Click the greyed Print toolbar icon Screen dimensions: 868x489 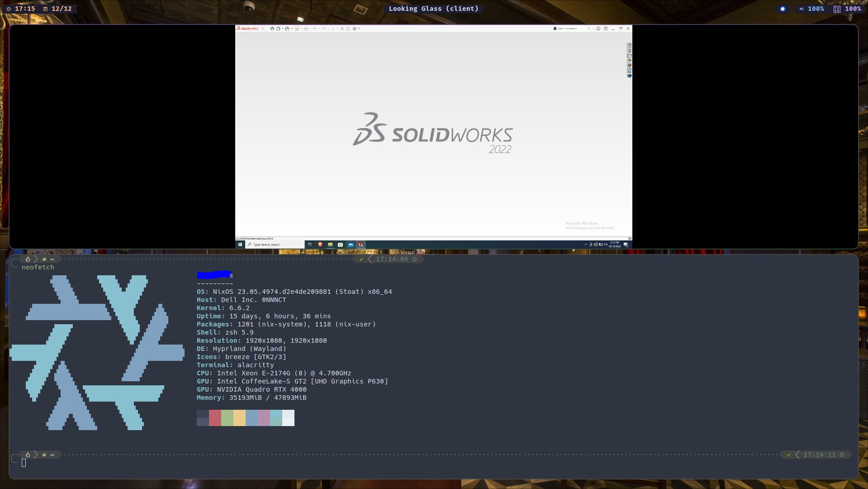[x=306, y=29]
